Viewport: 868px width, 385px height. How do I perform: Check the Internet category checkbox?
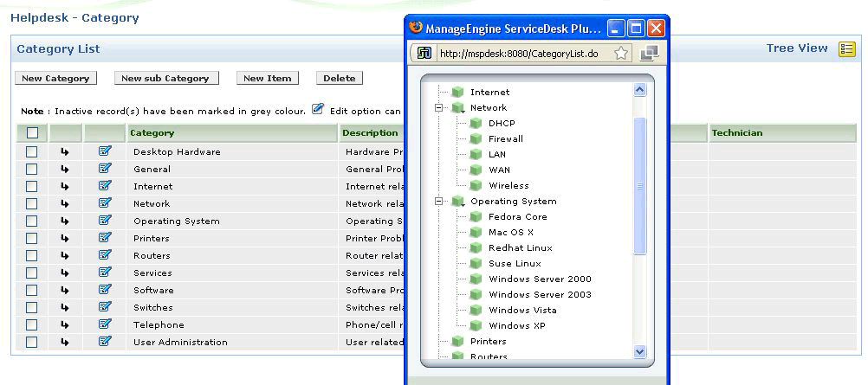click(32, 186)
